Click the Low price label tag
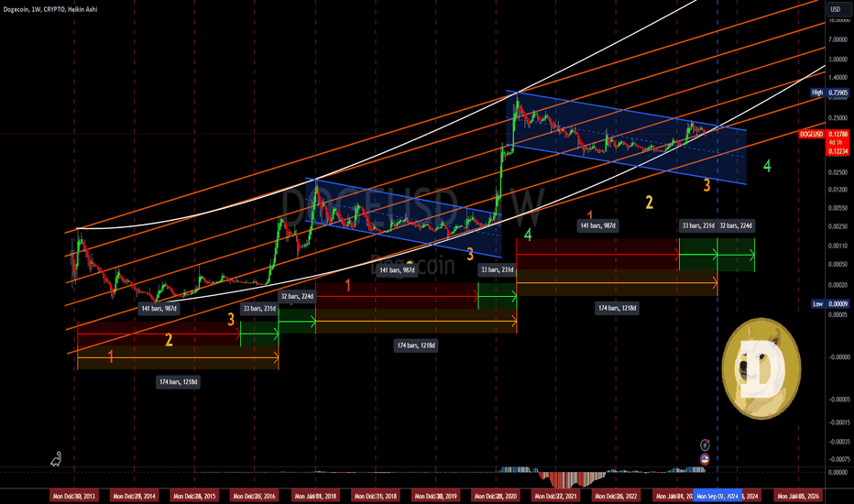 coord(817,303)
